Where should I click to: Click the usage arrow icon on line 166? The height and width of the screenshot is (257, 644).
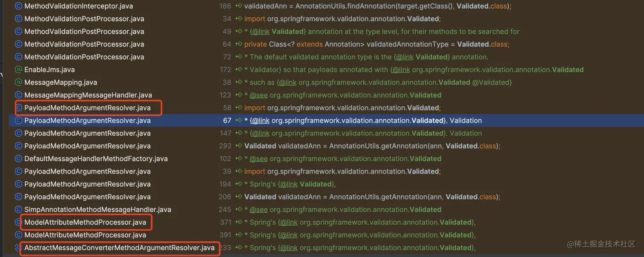click(238, 6)
